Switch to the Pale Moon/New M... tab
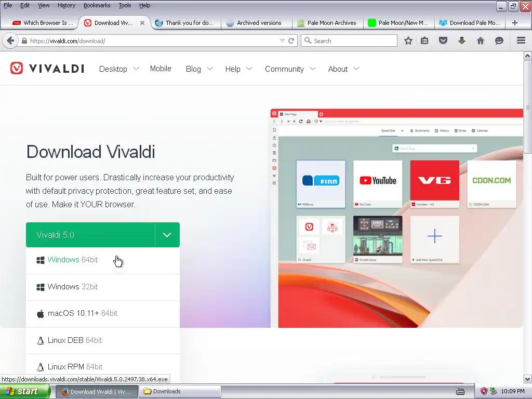Image resolution: width=532 pixels, height=399 pixels. [x=398, y=23]
